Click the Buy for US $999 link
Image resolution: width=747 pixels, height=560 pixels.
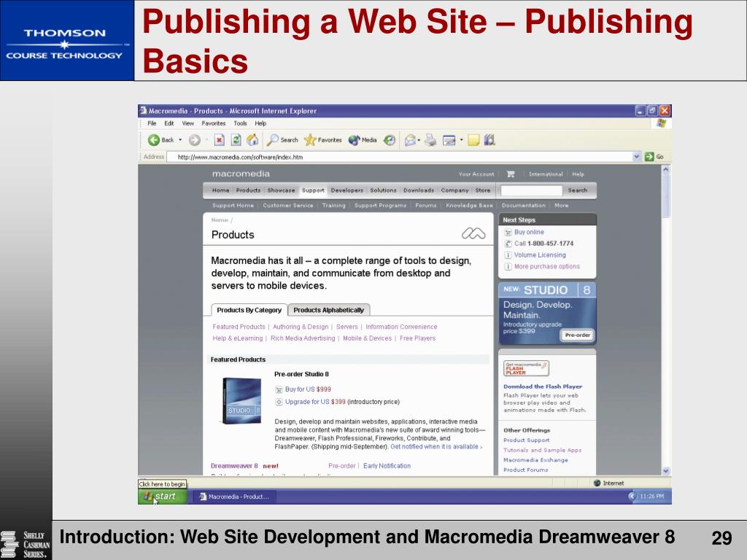(x=308, y=389)
